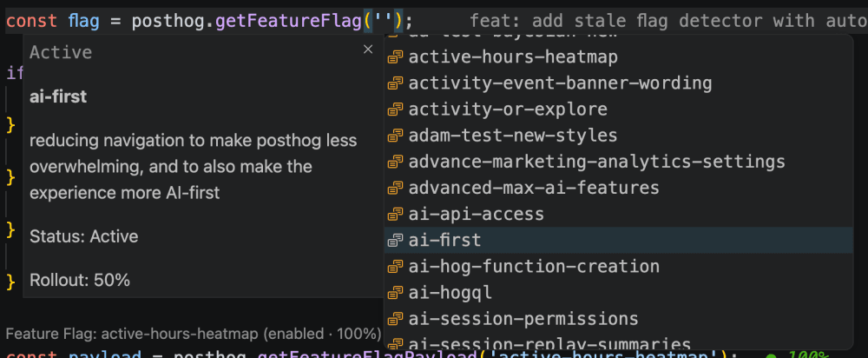Viewport: 868px width, 358px height.
Task: Click getFeatureFlagPayload in the bottom code line
Action: (x=367, y=354)
